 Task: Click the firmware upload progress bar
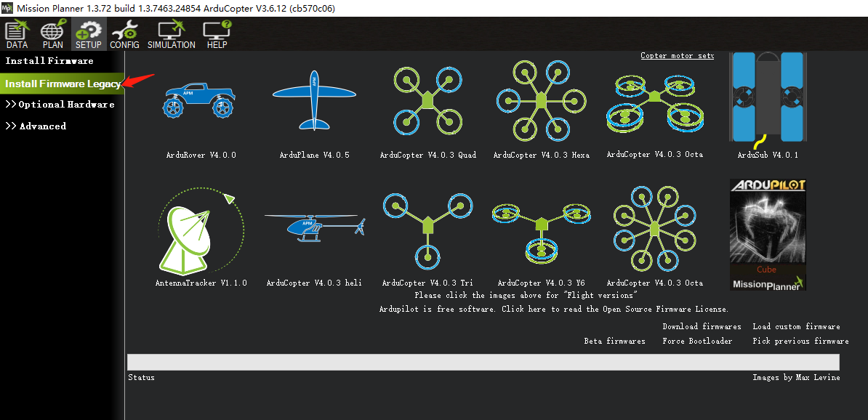(483, 362)
